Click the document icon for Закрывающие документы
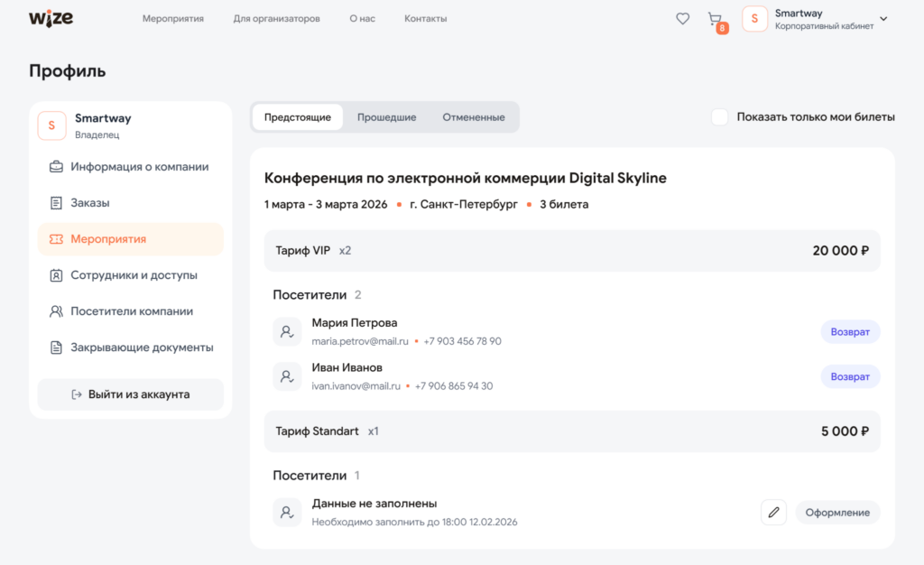The height and width of the screenshot is (565, 924). pos(56,347)
